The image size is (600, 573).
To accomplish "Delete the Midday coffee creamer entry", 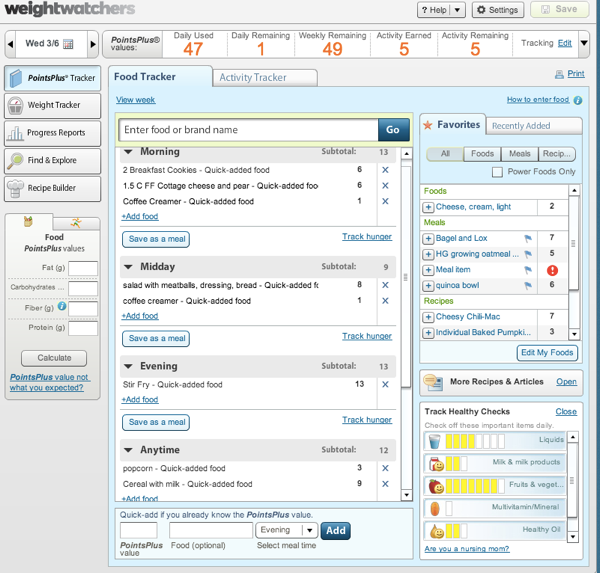I will click(x=385, y=301).
